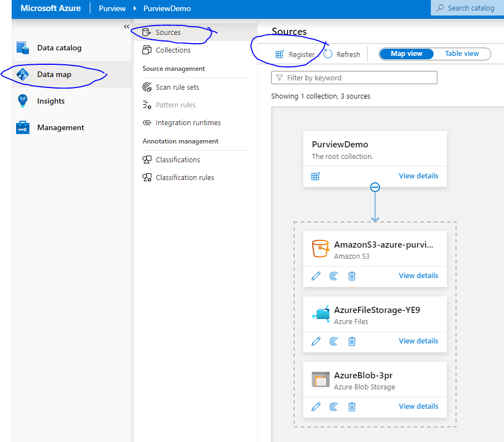The image size is (504, 442).
Task: Click the Classification rules icon
Action: pyautogui.click(x=147, y=177)
